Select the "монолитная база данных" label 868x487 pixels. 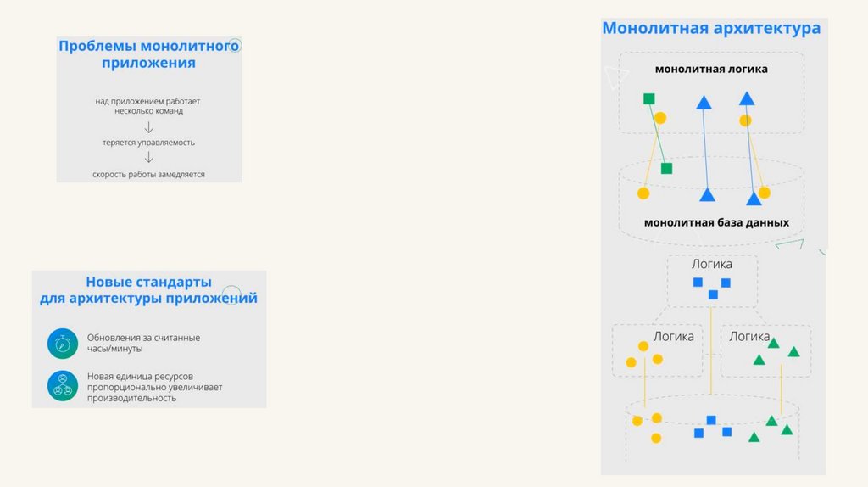(x=716, y=222)
